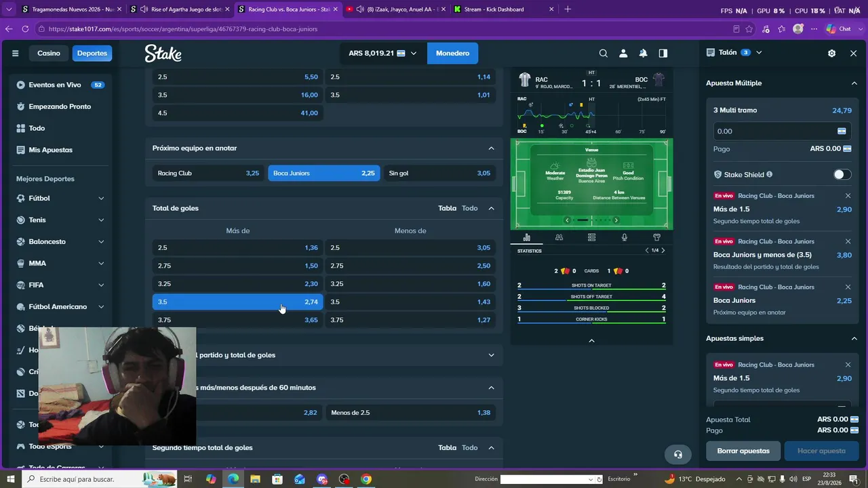Collapse the Total de goles market
The height and width of the screenshot is (488, 868).
click(x=491, y=208)
